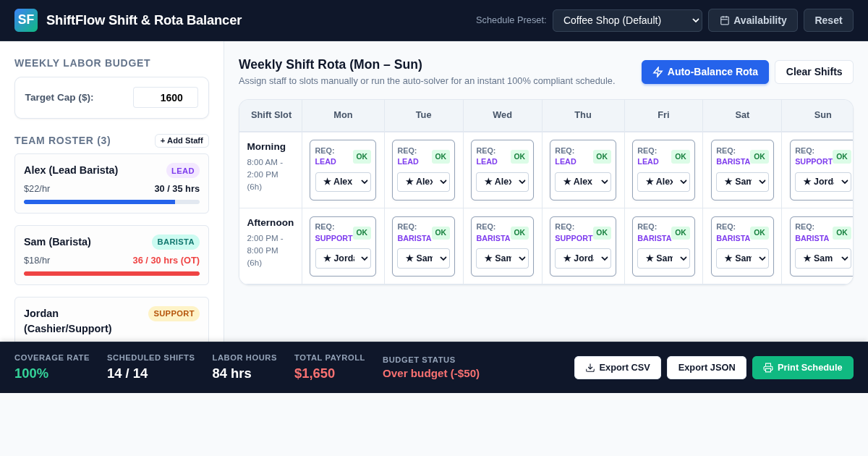868x456 pixels.
Task: Click the LEAD badge on Alex's card
Action: tap(183, 171)
